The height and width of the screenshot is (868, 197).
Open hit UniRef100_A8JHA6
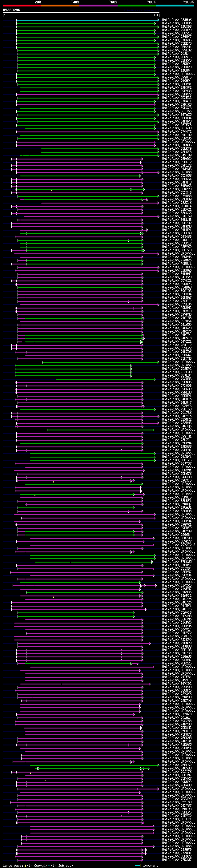point(176,20)
